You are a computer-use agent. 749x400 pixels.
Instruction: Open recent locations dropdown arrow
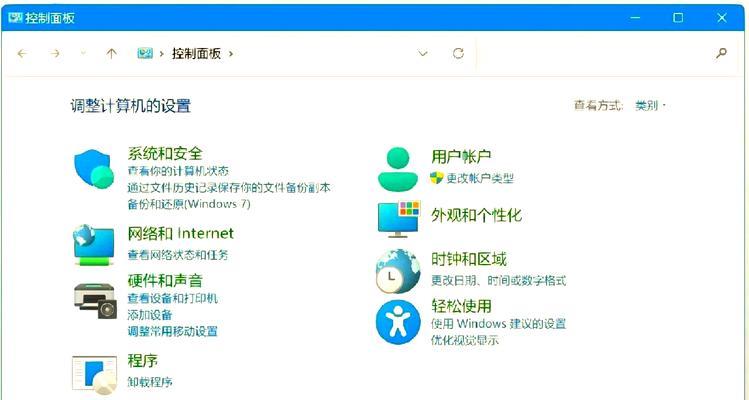84,54
